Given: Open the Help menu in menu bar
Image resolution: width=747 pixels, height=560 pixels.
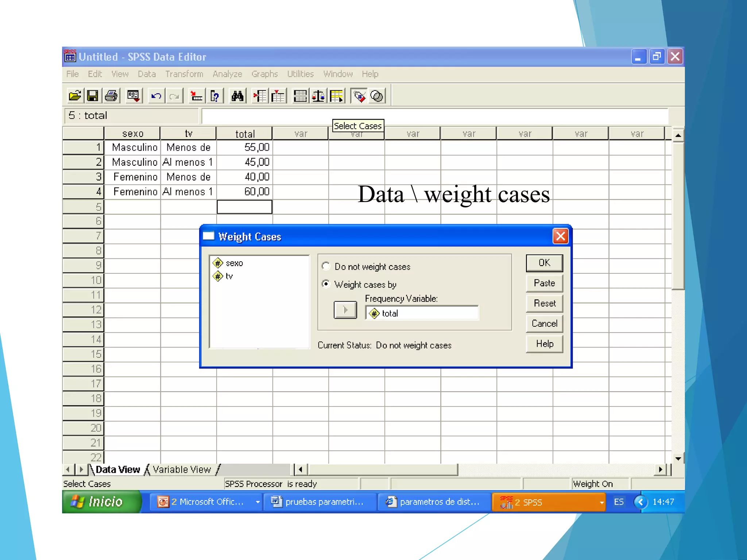Looking at the screenshot, I should (x=370, y=74).
